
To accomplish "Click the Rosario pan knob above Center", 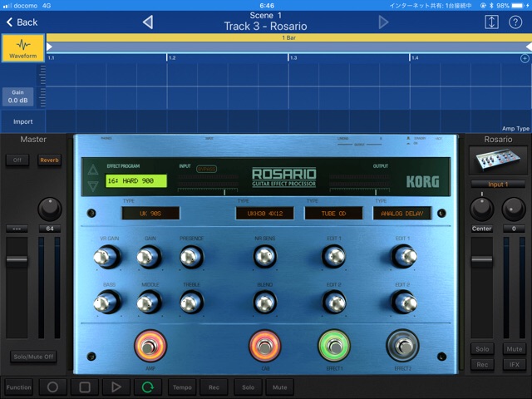I will [481, 209].
